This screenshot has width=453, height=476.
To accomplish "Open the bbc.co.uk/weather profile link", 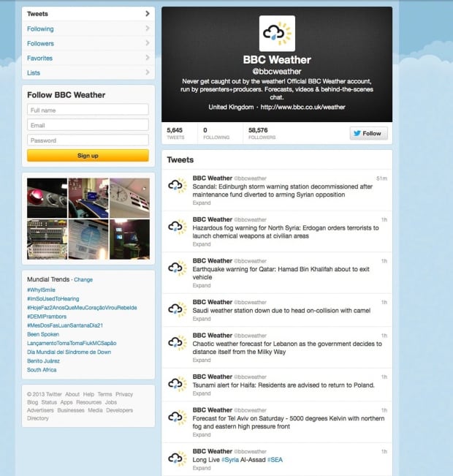I will tap(302, 107).
